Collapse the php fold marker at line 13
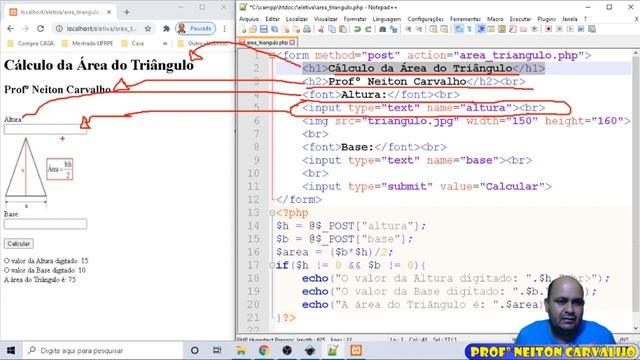Viewport: 640px width, 360px height. pos(272,213)
